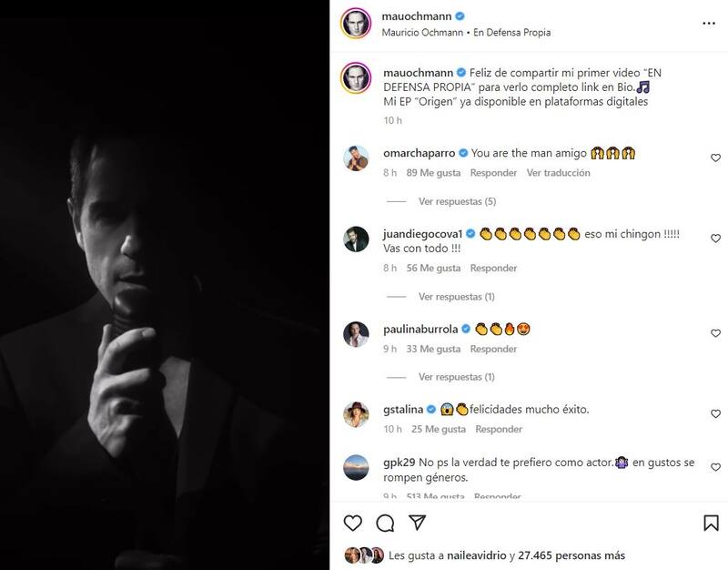The height and width of the screenshot is (570, 728).
Task: Open gpk29's profile from username
Action: tap(399, 463)
